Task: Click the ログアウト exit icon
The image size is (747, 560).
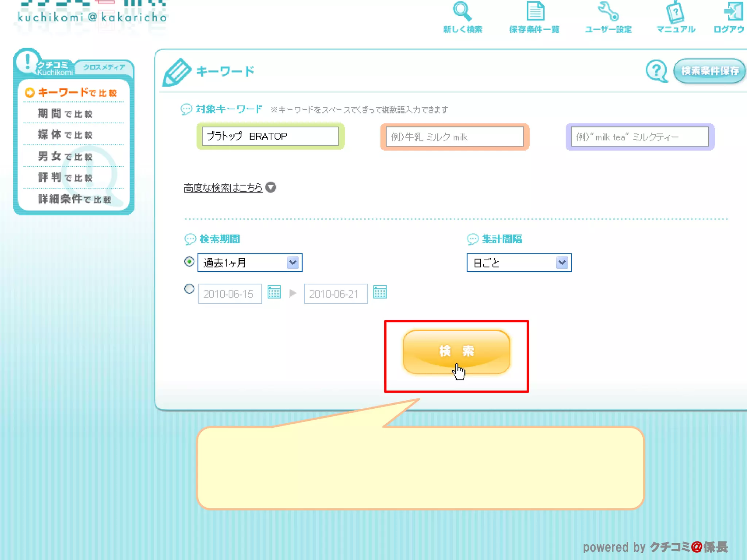Action: pyautogui.click(x=734, y=11)
